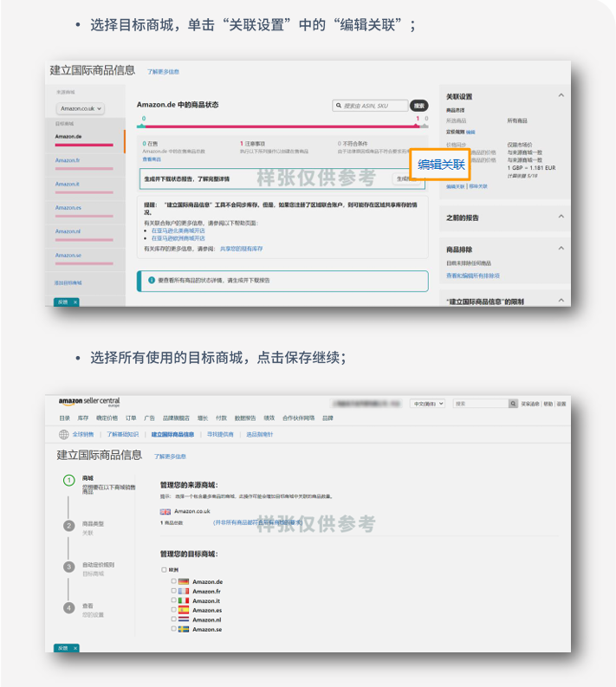Click the German flag beside Amazon.de

point(184,582)
